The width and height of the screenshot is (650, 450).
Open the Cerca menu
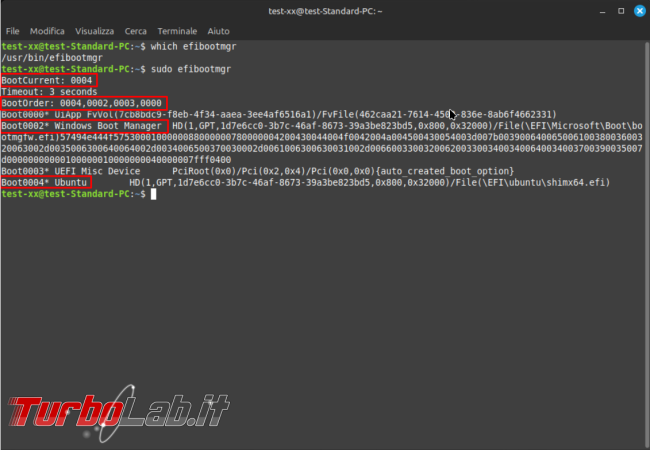click(136, 31)
